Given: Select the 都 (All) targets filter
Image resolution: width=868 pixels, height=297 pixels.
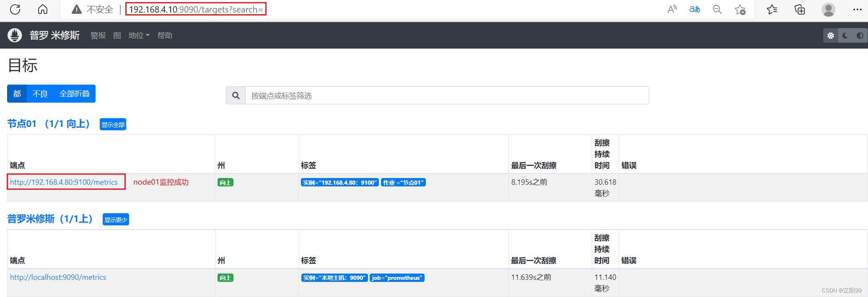Looking at the screenshot, I should 17,93.
